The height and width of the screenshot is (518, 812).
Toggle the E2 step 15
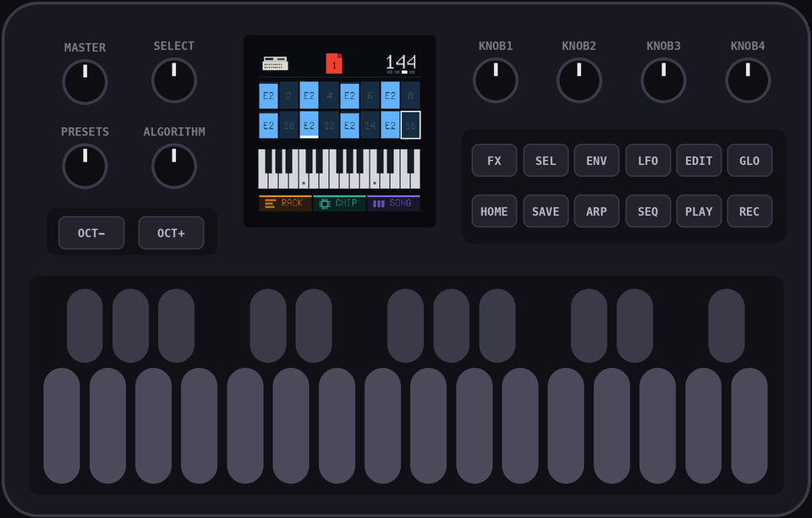click(390, 125)
